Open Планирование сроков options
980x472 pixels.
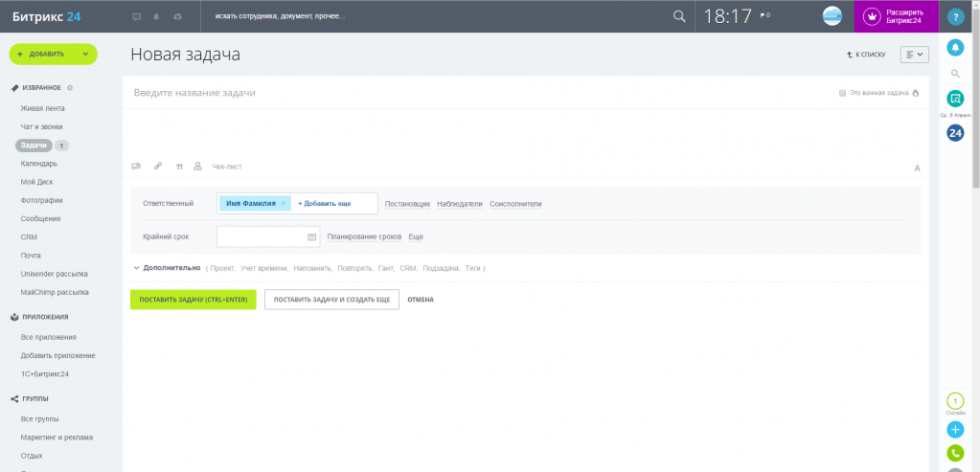coord(364,237)
